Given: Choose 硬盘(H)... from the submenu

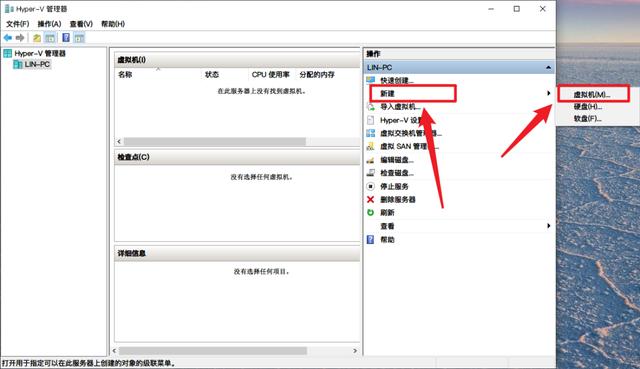Looking at the screenshot, I should 588,107.
